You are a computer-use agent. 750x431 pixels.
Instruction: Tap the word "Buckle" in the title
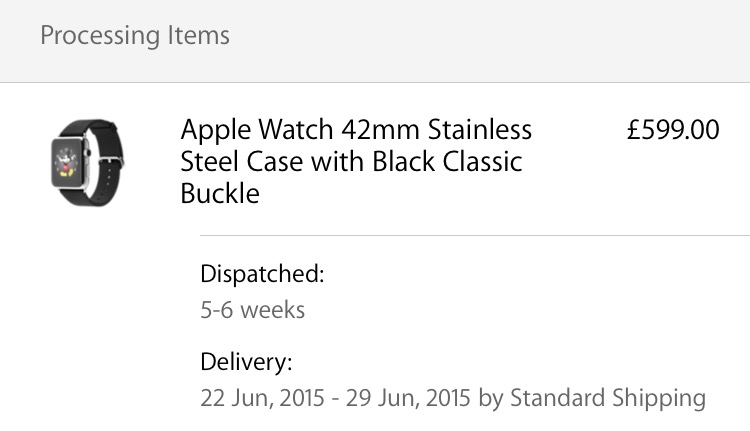tap(220, 193)
